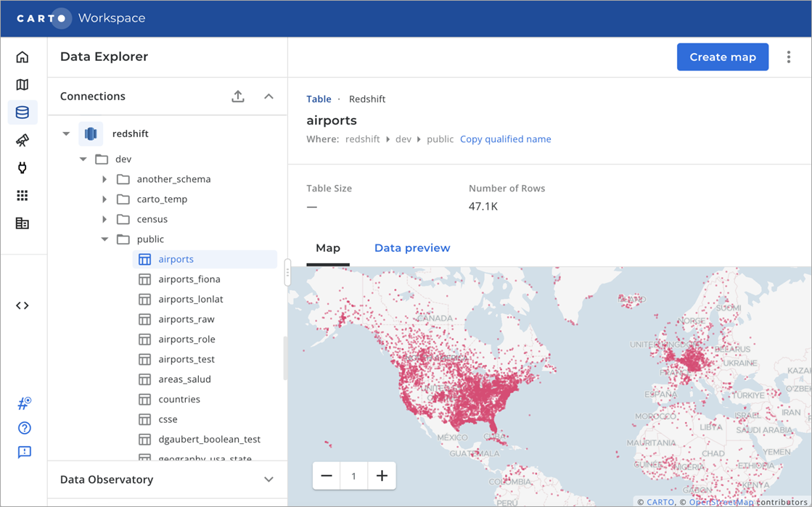Select the areas_salud table
Screen dimensions: 812x507
click(184, 379)
